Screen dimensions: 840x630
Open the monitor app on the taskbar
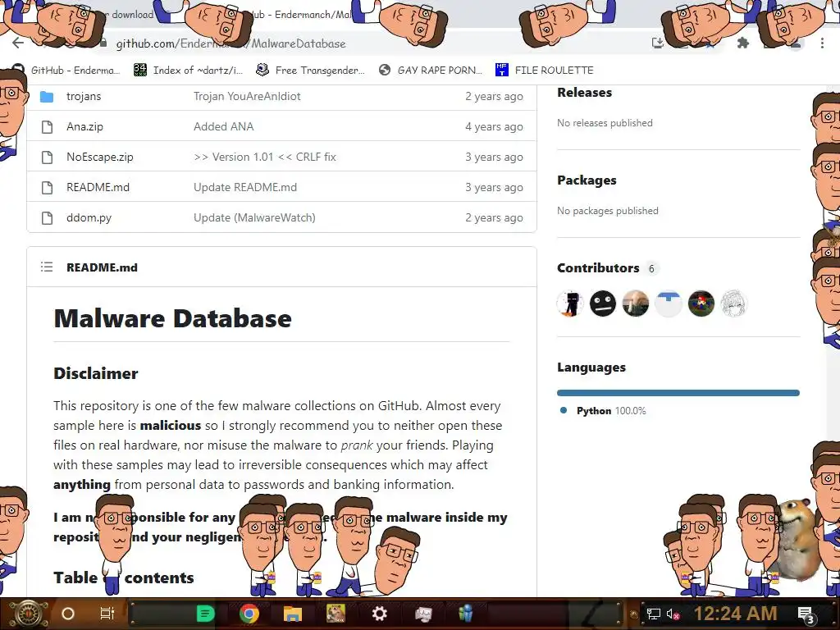[x=423, y=614]
